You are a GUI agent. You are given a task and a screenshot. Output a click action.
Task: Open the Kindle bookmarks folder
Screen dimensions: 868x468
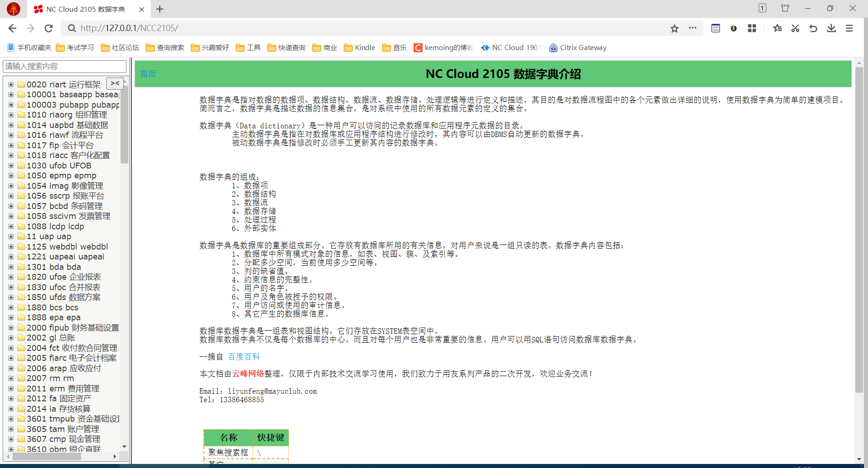tap(359, 47)
